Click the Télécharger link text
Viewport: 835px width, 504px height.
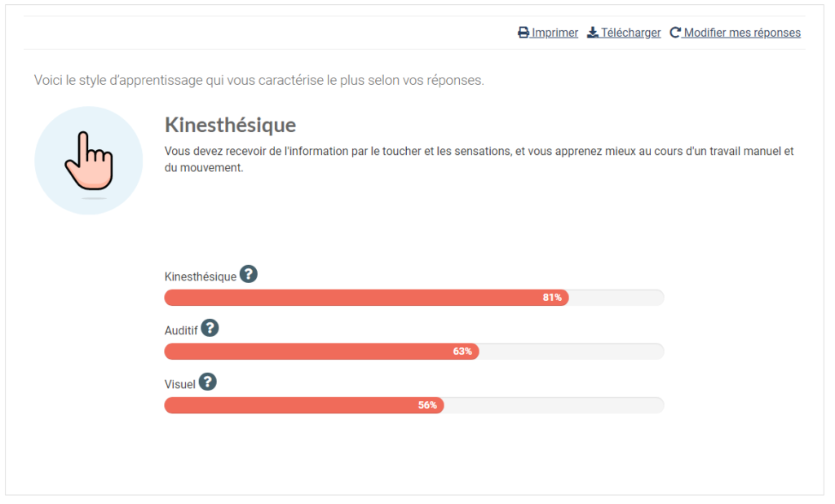pyautogui.click(x=631, y=33)
